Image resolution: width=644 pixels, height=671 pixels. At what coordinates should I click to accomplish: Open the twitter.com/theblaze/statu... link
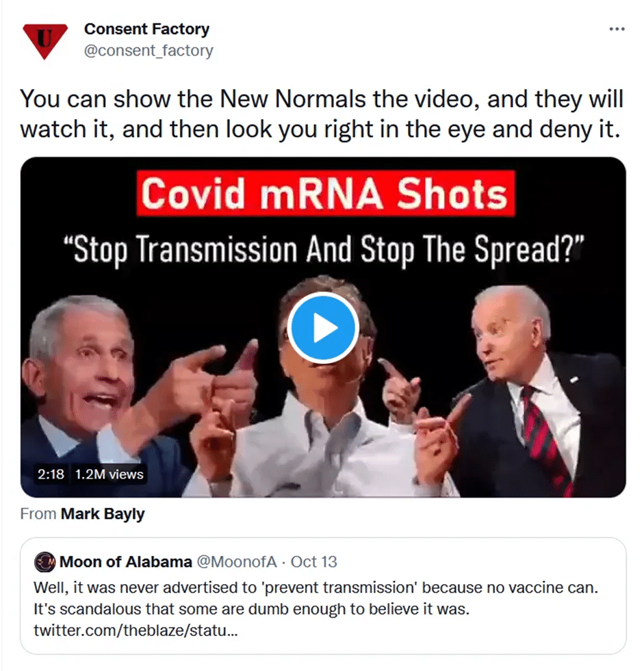pyautogui.click(x=136, y=631)
